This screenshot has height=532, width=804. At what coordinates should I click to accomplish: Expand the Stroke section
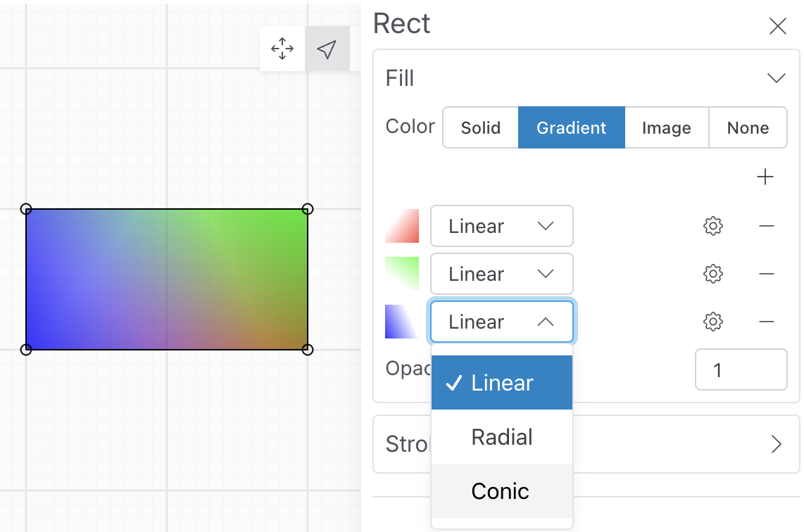tap(776, 444)
